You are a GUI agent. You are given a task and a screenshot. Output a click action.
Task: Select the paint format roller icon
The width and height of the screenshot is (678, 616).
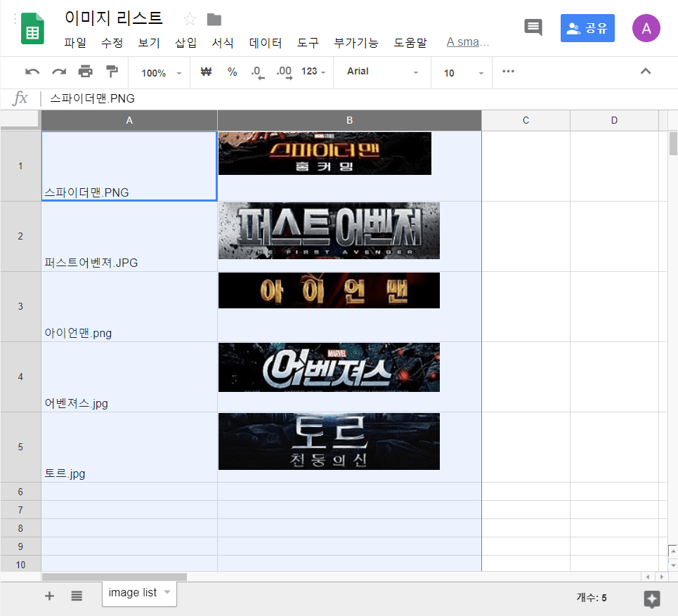(112, 72)
